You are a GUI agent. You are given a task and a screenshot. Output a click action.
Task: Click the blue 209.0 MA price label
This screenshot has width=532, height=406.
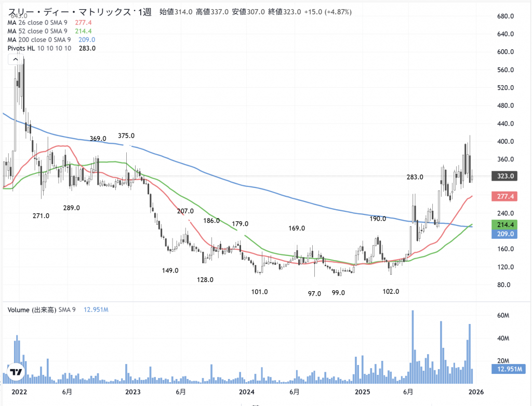503,234
